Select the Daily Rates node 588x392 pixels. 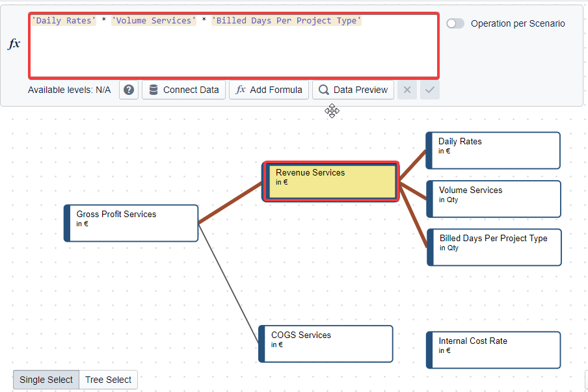[493, 150]
